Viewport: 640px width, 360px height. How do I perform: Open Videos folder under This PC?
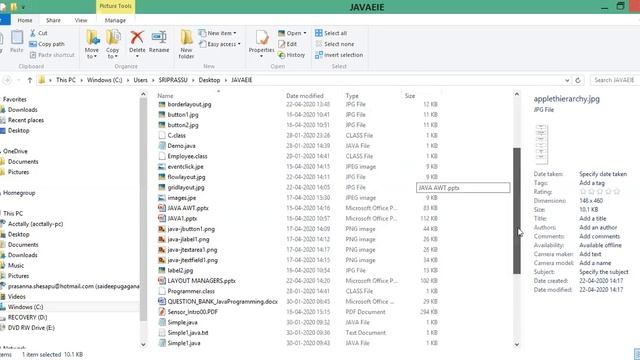(x=17, y=296)
